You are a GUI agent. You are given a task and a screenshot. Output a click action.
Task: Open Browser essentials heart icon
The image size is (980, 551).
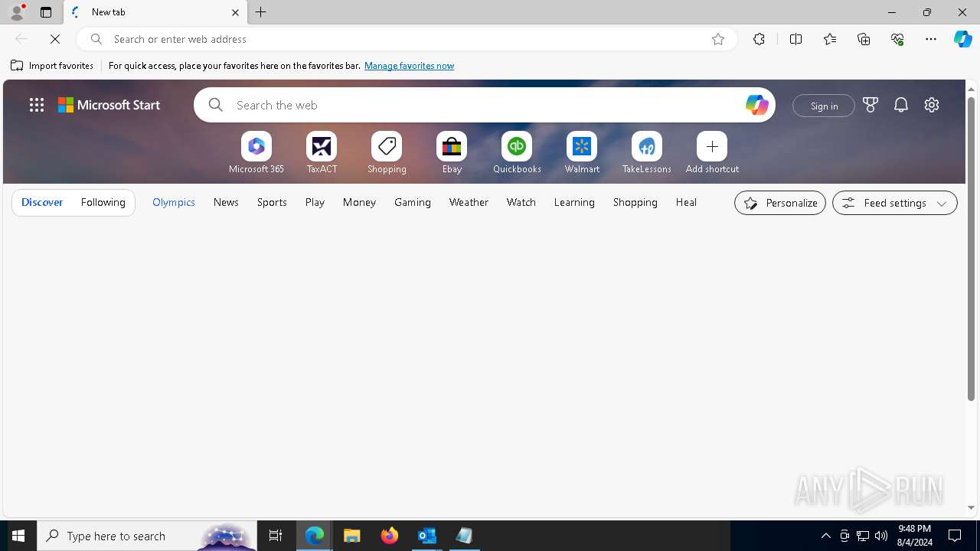click(x=897, y=39)
